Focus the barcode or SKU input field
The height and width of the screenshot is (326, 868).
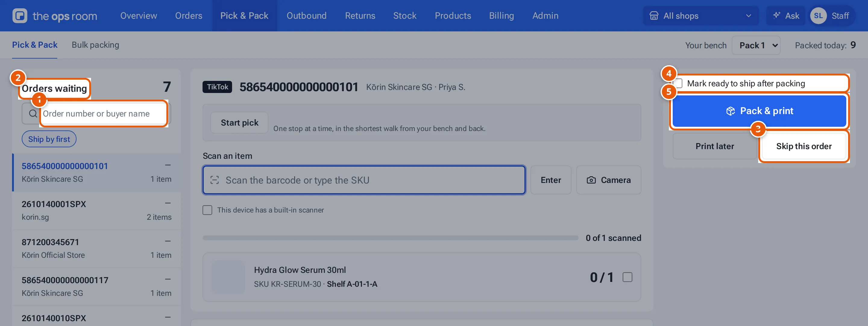pos(364,180)
